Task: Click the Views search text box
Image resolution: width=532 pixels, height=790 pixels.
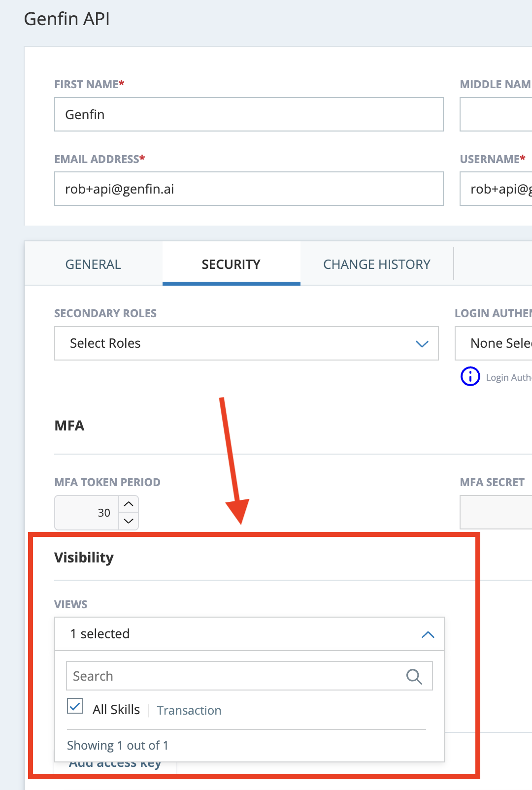Action: 249,676
